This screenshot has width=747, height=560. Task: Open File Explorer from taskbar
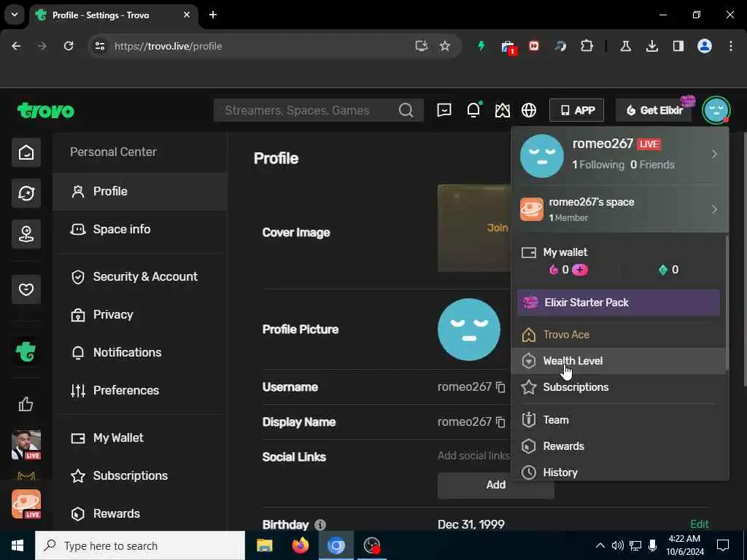pyautogui.click(x=264, y=545)
